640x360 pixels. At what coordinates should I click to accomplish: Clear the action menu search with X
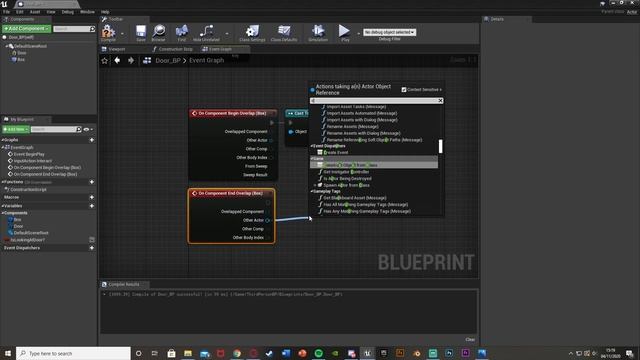point(440,101)
